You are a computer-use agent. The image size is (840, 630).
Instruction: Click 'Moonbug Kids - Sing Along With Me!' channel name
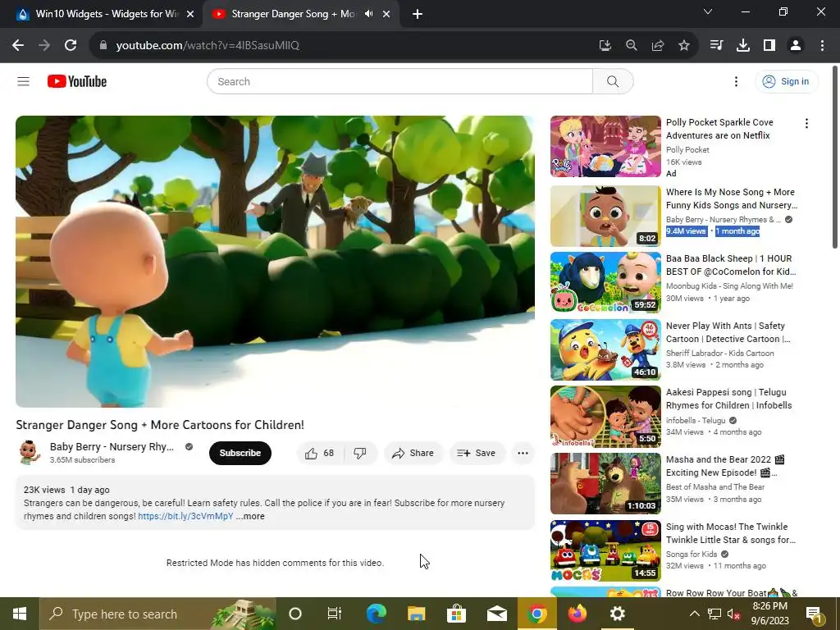coord(729,286)
